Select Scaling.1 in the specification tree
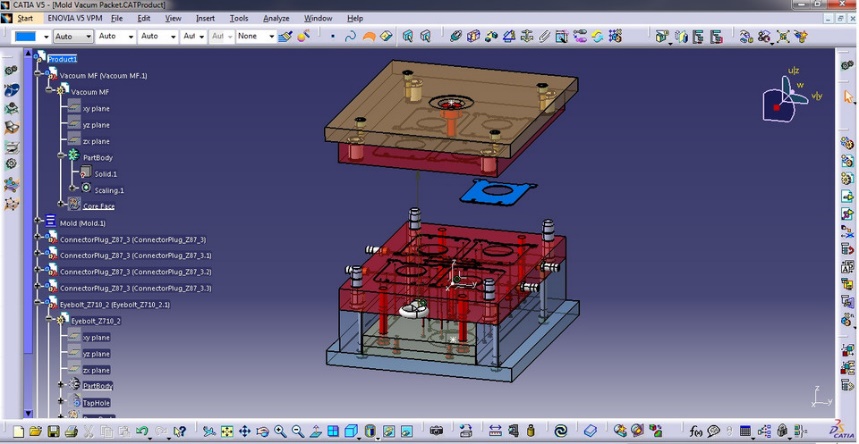The width and height of the screenshot is (859, 444). pos(108,190)
